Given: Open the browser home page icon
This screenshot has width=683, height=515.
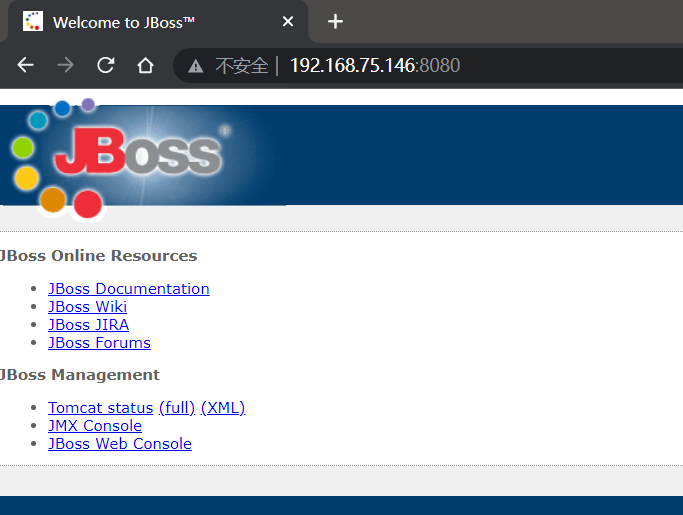Looking at the screenshot, I should pyautogui.click(x=145, y=65).
